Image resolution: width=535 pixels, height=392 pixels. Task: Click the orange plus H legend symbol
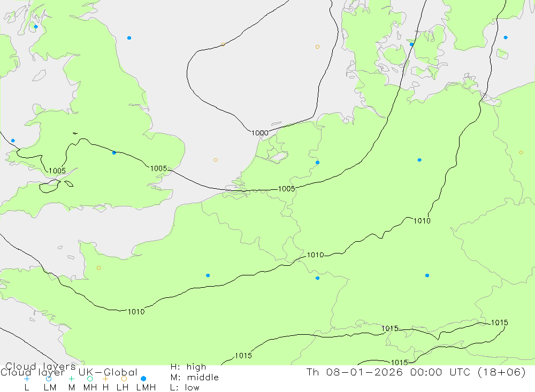click(x=105, y=379)
